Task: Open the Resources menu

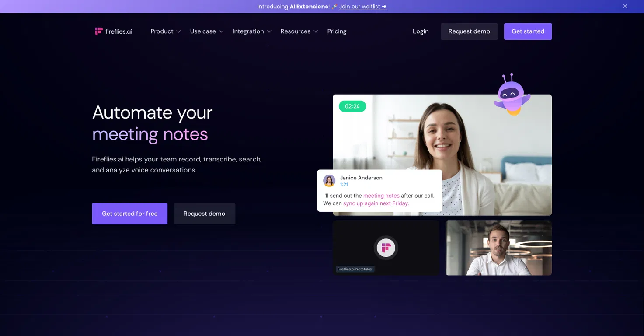Action: tap(296, 31)
